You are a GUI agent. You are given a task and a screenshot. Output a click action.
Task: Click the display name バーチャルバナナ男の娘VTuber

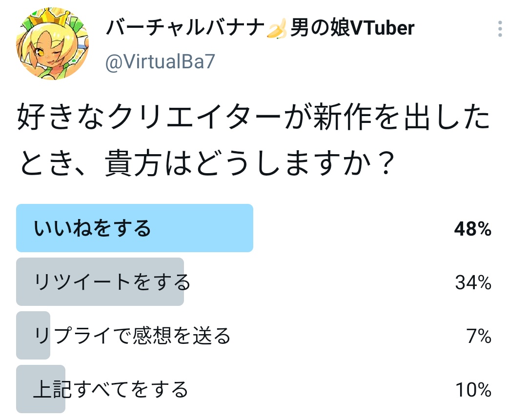259,28
